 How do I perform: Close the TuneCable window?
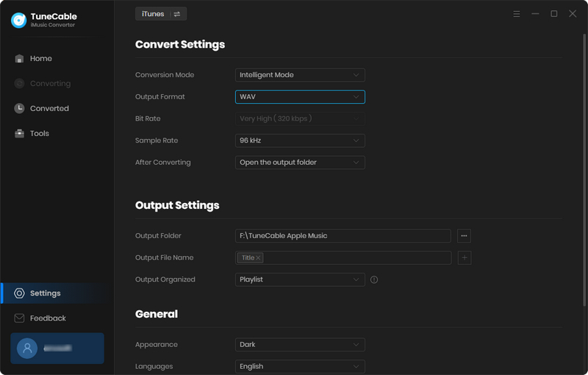tap(573, 14)
